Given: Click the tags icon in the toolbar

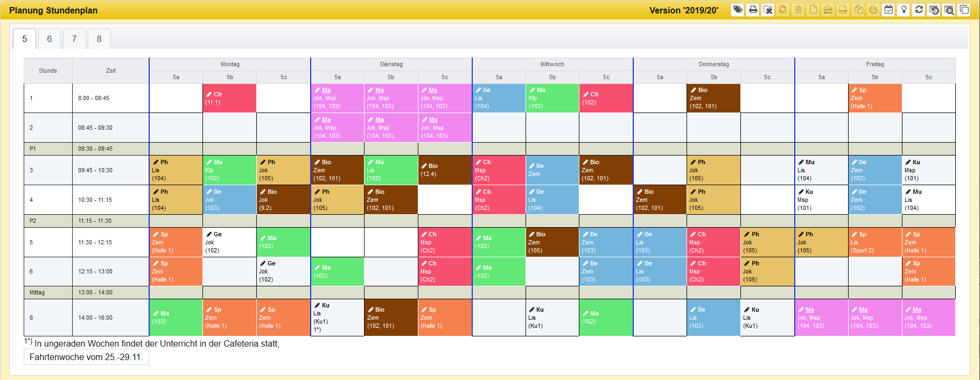Looking at the screenshot, I should tap(738, 10).
